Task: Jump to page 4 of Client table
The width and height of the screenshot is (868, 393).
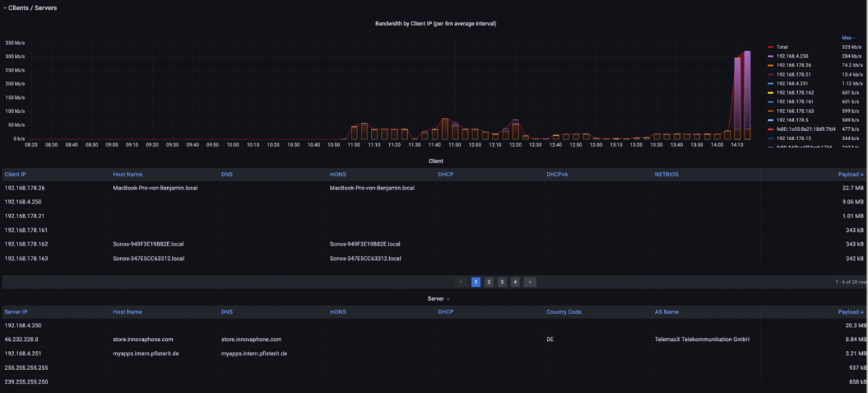Action: click(515, 282)
